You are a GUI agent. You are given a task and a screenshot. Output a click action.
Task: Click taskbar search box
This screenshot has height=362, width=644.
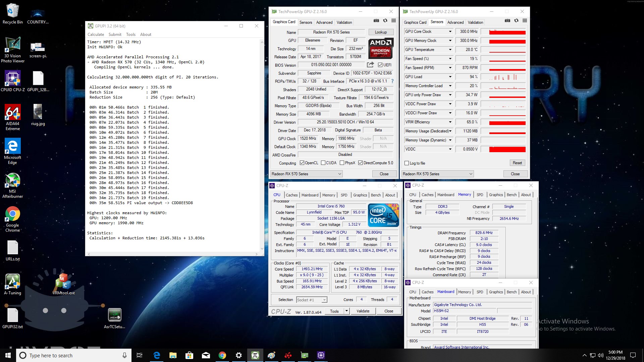73,355
